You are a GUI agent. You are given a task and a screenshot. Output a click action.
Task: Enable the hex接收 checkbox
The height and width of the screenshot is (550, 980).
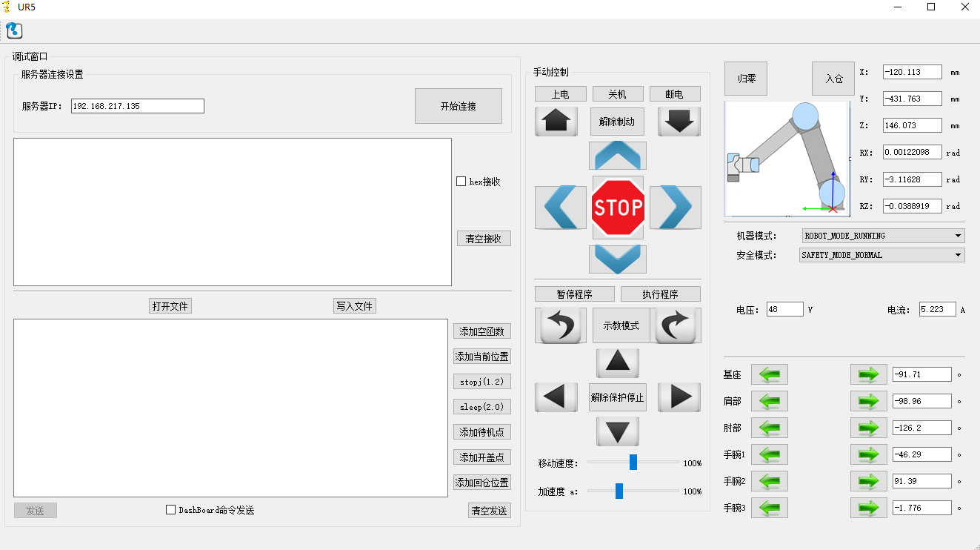[461, 181]
